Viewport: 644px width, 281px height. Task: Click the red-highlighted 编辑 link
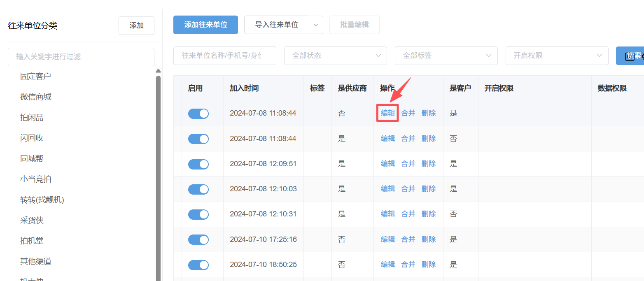point(387,113)
